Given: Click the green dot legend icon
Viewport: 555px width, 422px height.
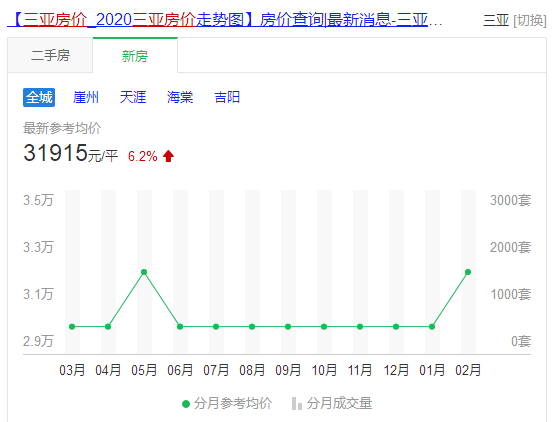Looking at the screenshot, I should tap(186, 404).
